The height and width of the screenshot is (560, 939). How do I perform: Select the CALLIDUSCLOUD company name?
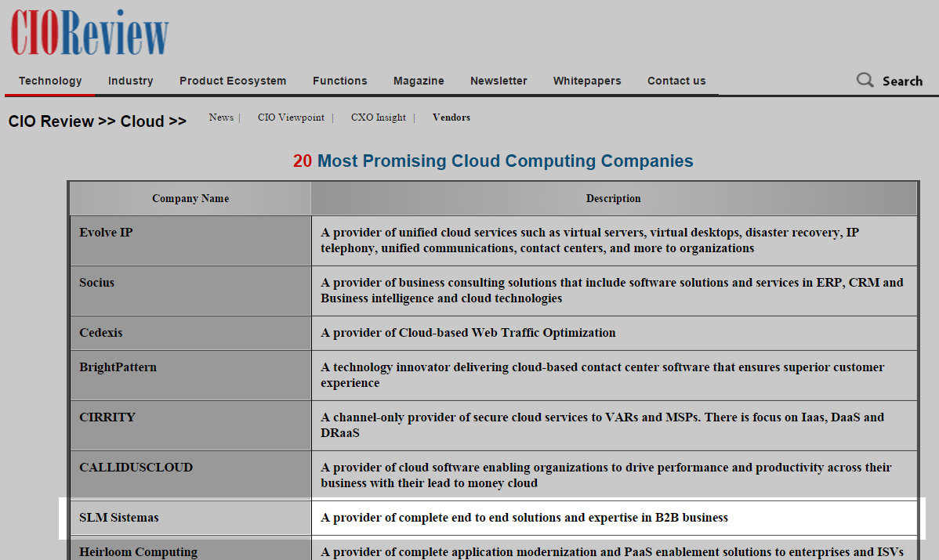pos(136,468)
